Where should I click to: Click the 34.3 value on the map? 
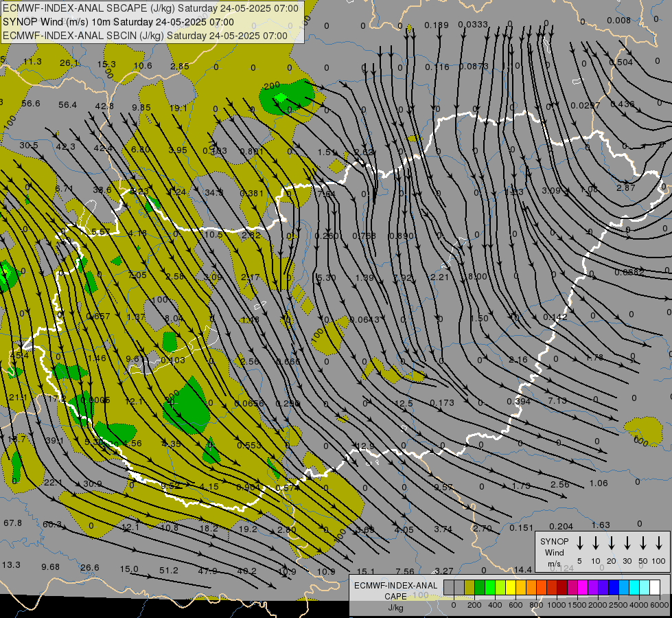[x=213, y=192]
